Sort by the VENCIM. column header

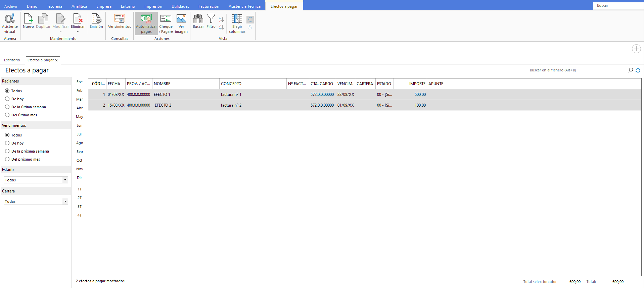345,84
